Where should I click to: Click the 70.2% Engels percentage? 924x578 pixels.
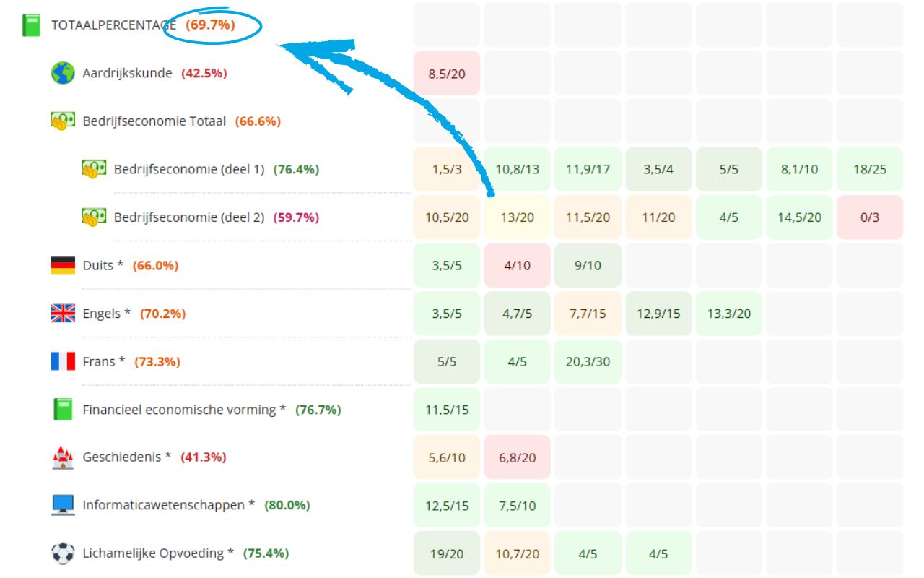coord(162,314)
